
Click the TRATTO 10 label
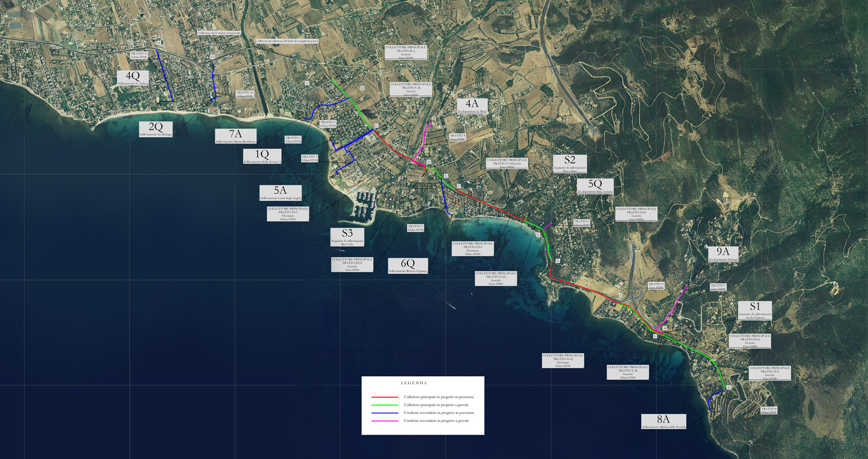(245, 94)
